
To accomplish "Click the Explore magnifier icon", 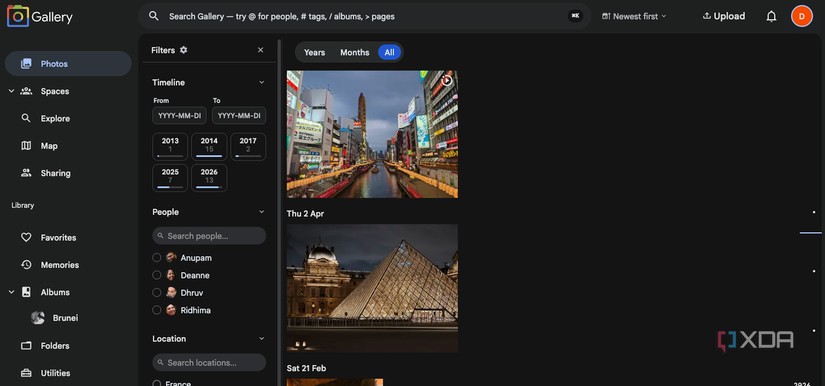I will pos(26,118).
